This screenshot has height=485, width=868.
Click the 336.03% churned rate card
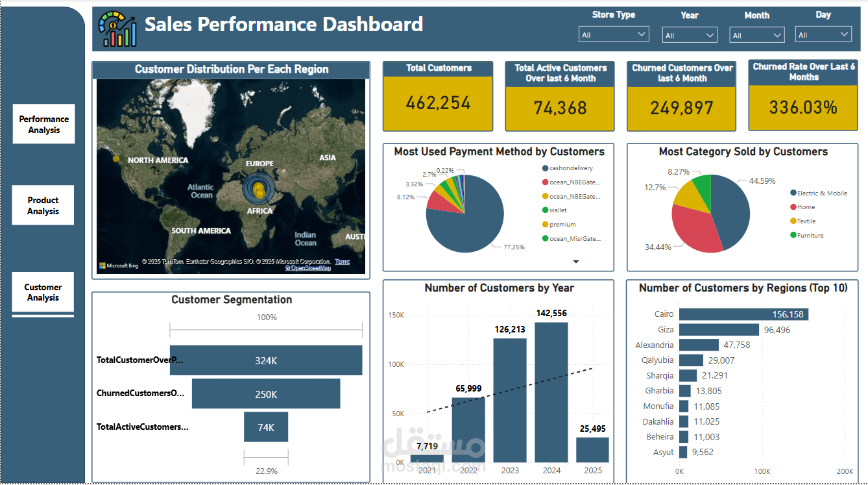803,95
